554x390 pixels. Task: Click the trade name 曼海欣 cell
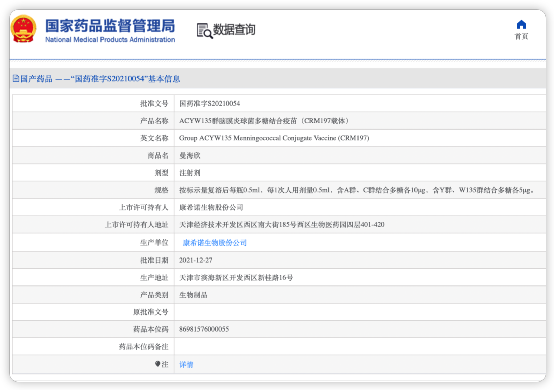[360, 155]
